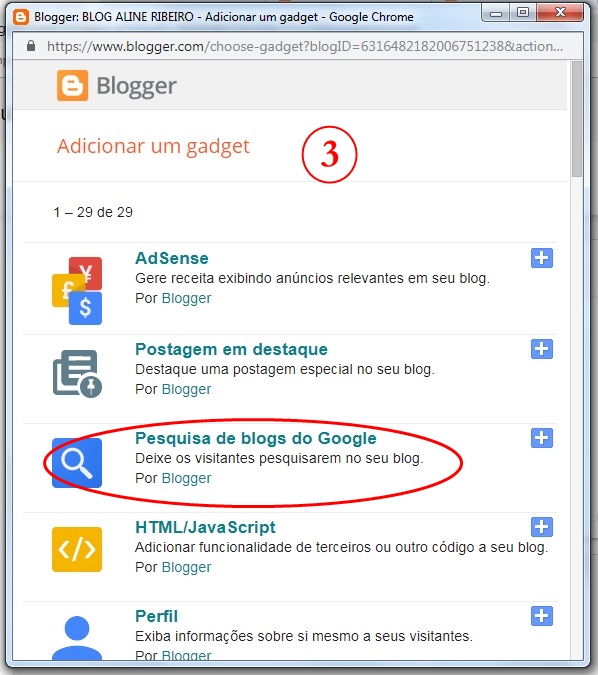Click the Postagem em destaque pinned-document icon
Screen dimensions: 598x675
click(77, 373)
